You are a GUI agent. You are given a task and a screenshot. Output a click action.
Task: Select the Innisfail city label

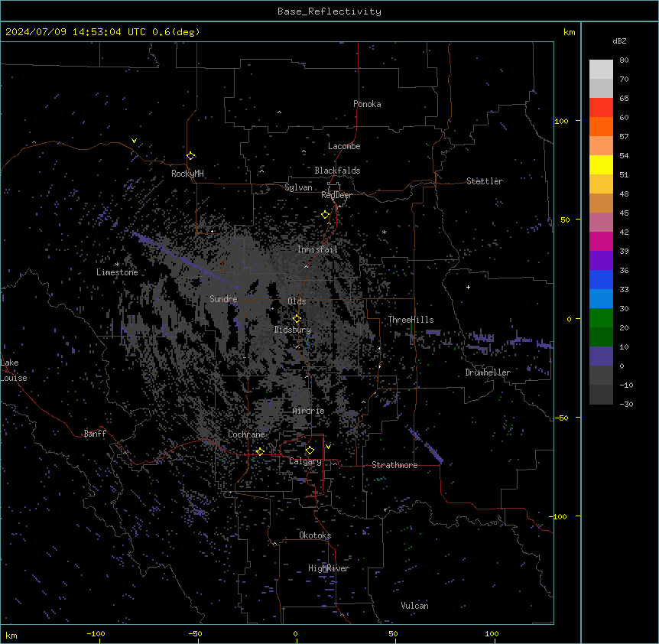coord(317,249)
